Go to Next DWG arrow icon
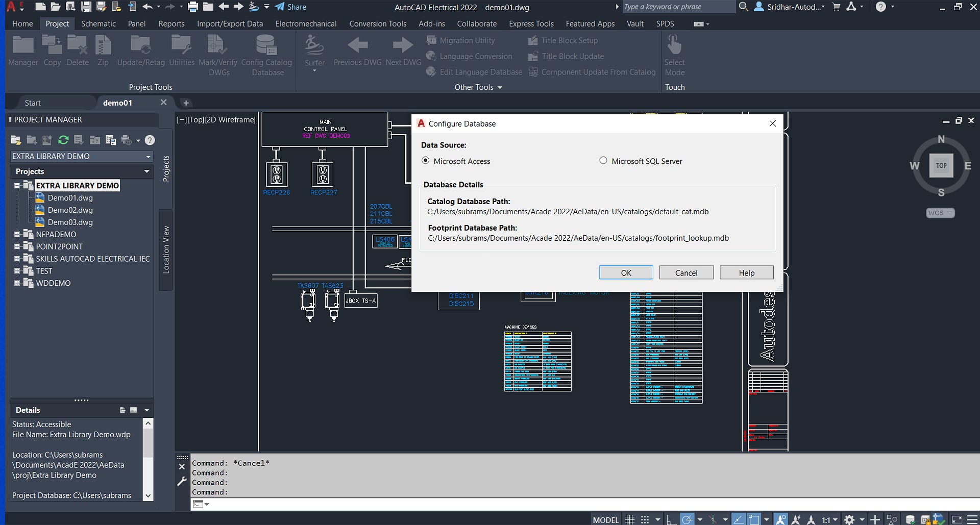The image size is (980, 525). (403, 46)
